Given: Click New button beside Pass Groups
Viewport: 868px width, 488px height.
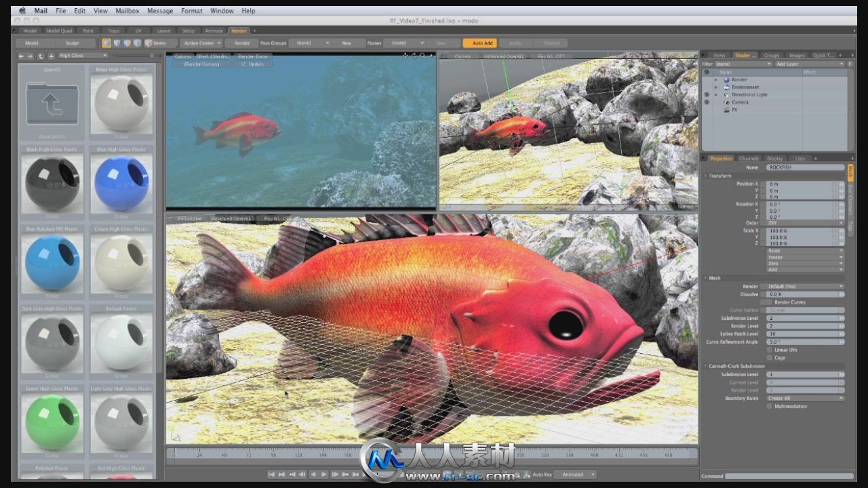Looking at the screenshot, I should click(x=347, y=43).
